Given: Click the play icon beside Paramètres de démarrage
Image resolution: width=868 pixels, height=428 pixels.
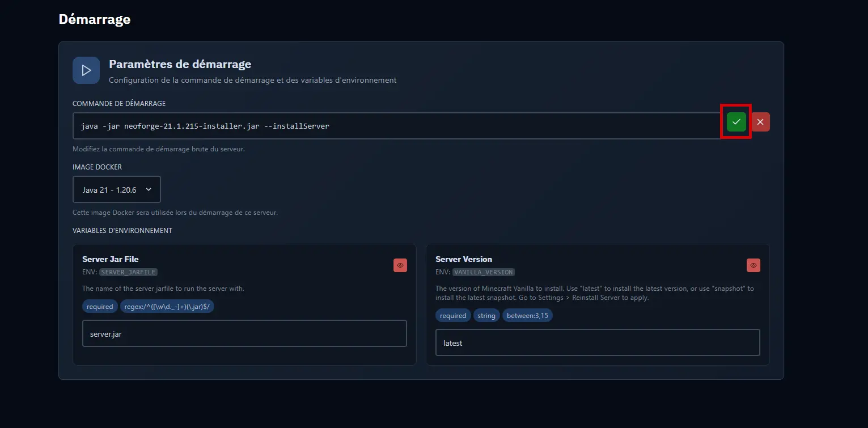Looking at the screenshot, I should click(x=86, y=70).
